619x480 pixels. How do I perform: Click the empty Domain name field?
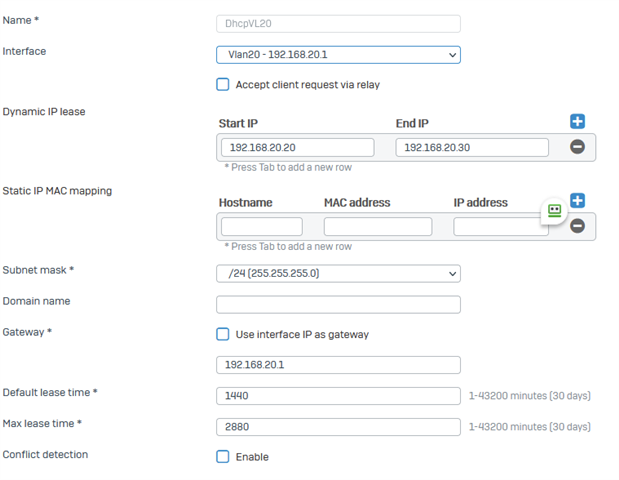point(338,305)
